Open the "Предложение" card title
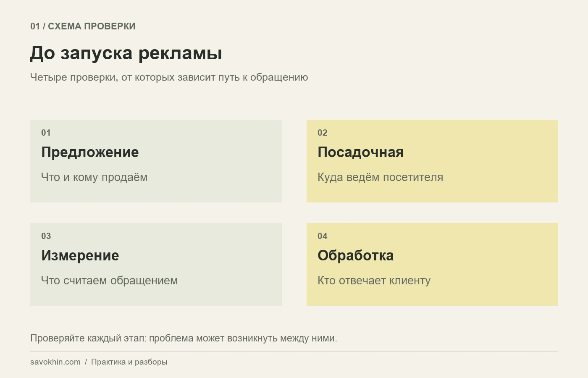 [90, 152]
